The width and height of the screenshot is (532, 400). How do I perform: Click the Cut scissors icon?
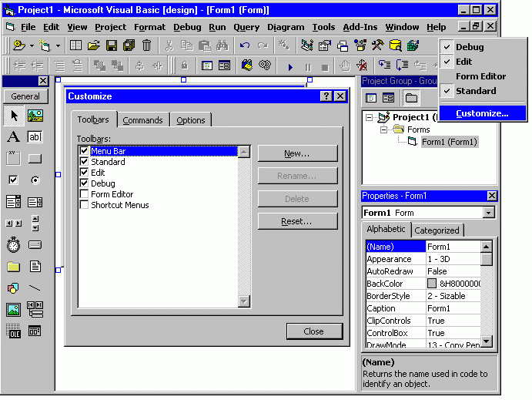click(169, 45)
